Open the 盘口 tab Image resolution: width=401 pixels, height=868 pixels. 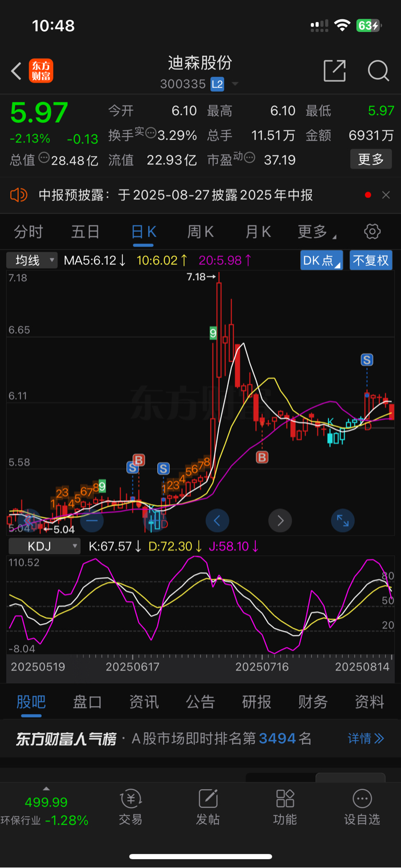coord(87,702)
